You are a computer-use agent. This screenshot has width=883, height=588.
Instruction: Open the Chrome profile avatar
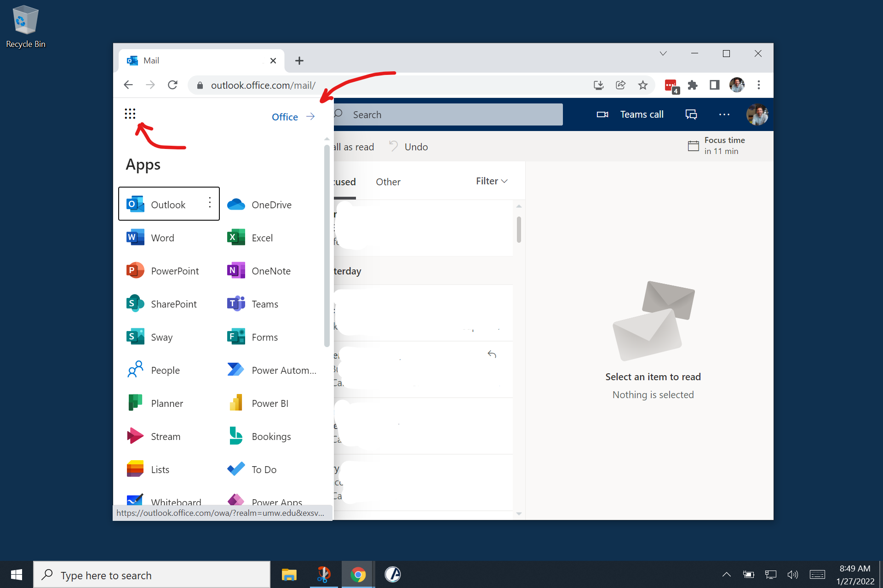pyautogui.click(x=737, y=85)
